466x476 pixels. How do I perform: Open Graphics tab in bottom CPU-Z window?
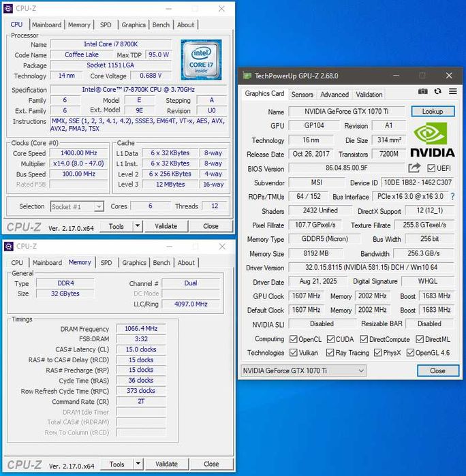(134, 263)
